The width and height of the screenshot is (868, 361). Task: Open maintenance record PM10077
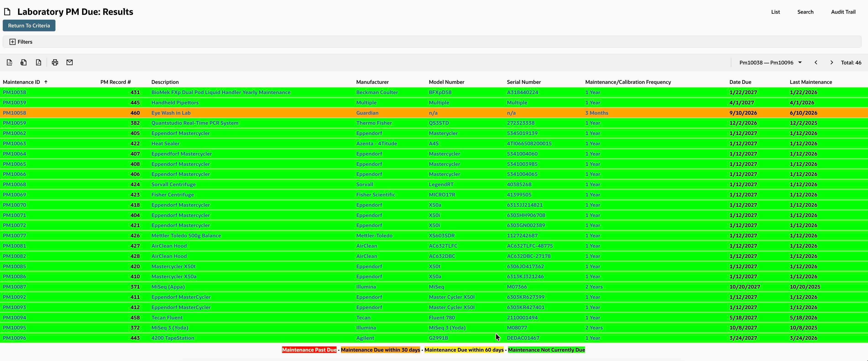[14, 236]
